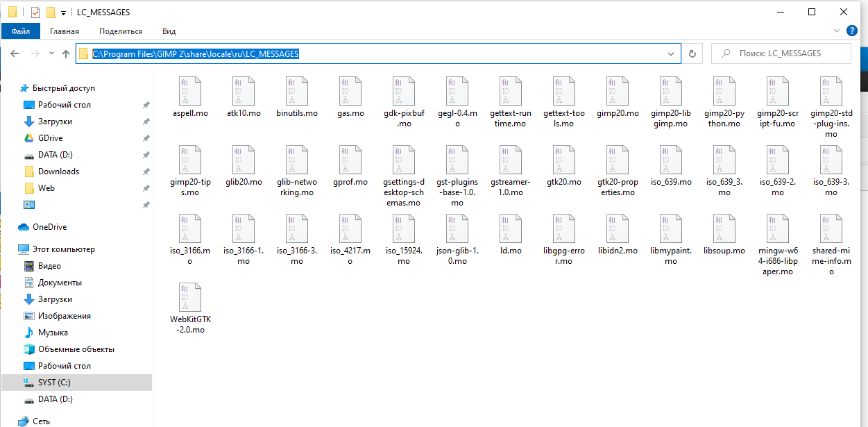Go up one folder level
Image resolution: width=868 pixels, height=427 pixels.
[66, 53]
